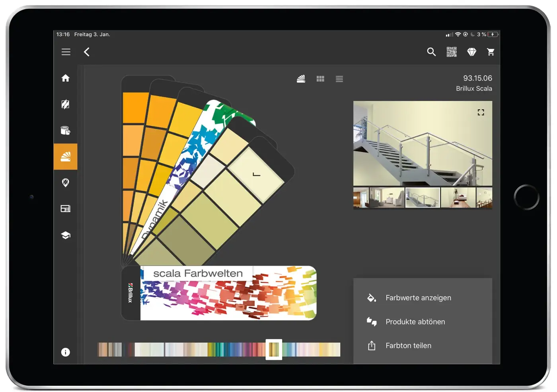Open the shopping cart
557x392 pixels.
coord(491,52)
